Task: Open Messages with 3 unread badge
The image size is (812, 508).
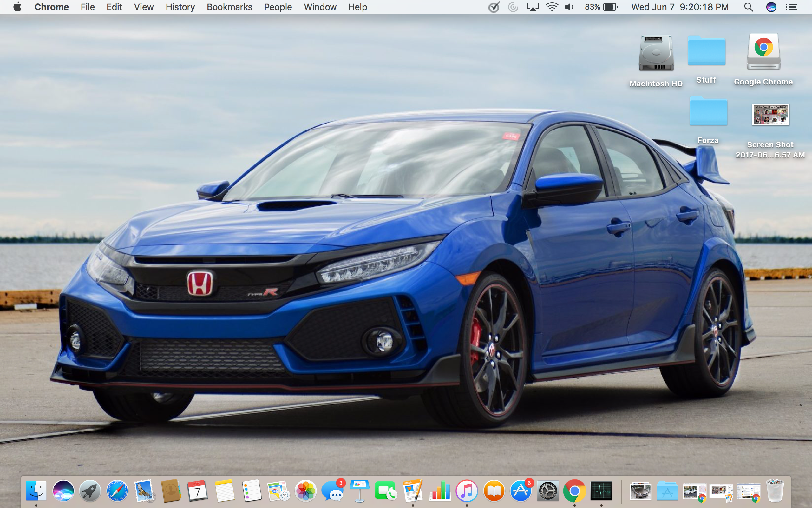Action: coord(333,491)
